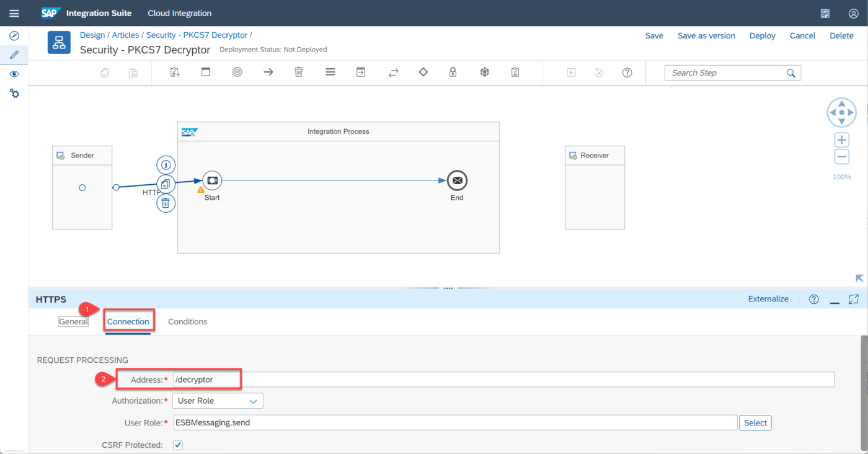Viewport: 868px width, 454px height.
Task: Click Security - PKCS7 Decryptor breadcrumb link
Action: point(197,35)
